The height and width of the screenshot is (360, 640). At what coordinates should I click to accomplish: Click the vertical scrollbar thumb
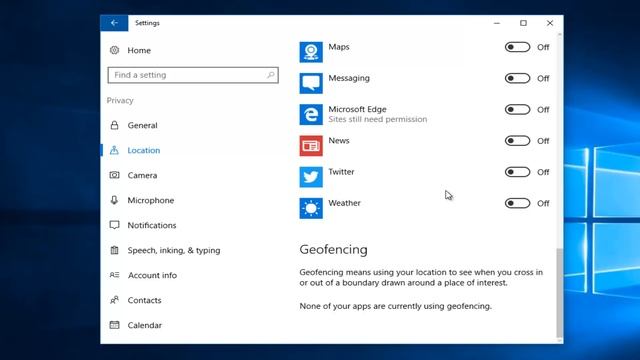pos(559,292)
